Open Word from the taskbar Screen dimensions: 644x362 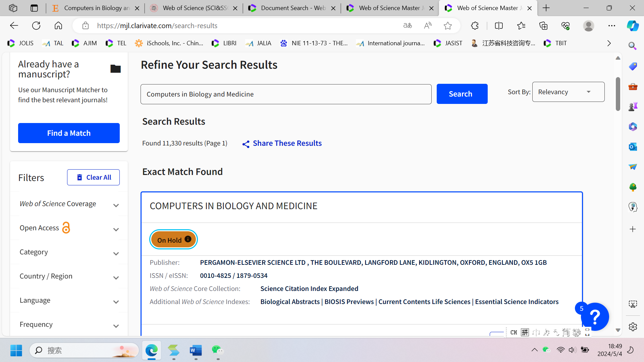pyautogui.click(x=196, y=350)
